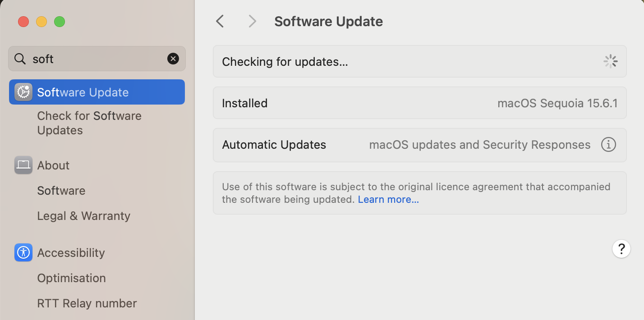Click the Installed macOS Sequoia row
Viewport: 644px width, 320px height.
pos(419,103)
